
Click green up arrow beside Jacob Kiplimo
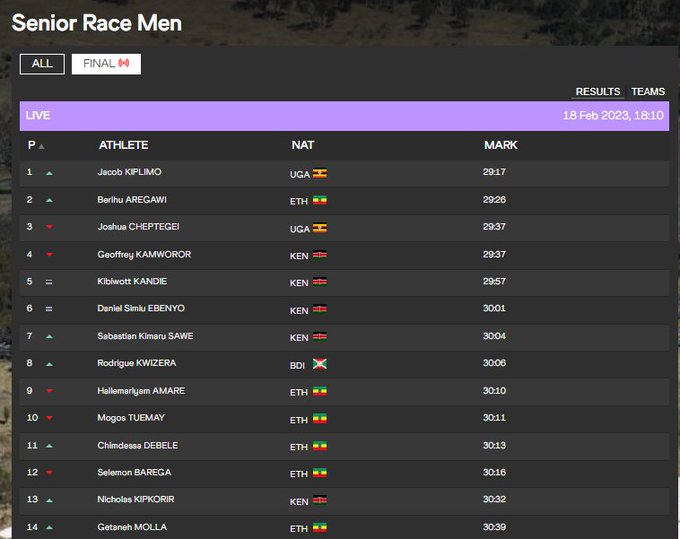tap(49, 173)
